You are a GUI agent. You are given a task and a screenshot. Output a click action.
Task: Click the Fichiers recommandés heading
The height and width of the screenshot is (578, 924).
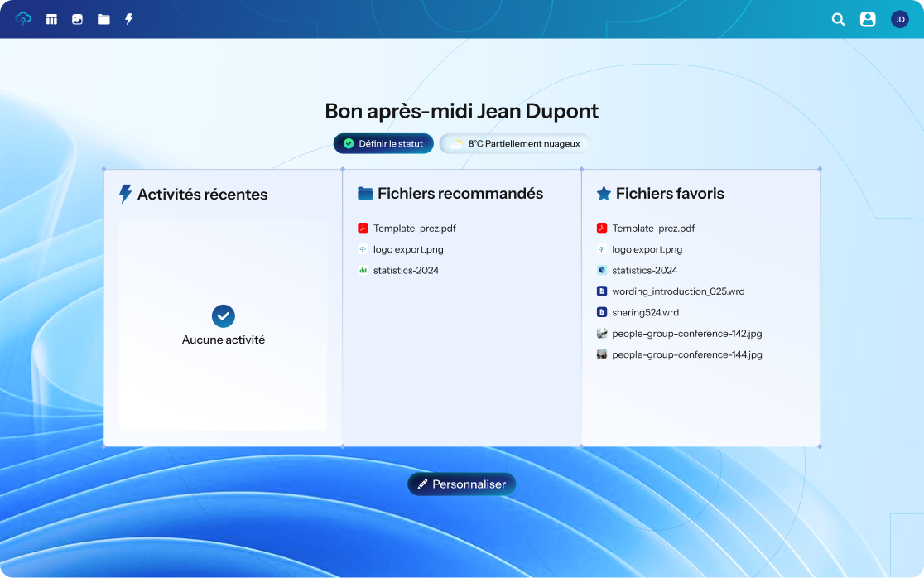click(460, 193)
